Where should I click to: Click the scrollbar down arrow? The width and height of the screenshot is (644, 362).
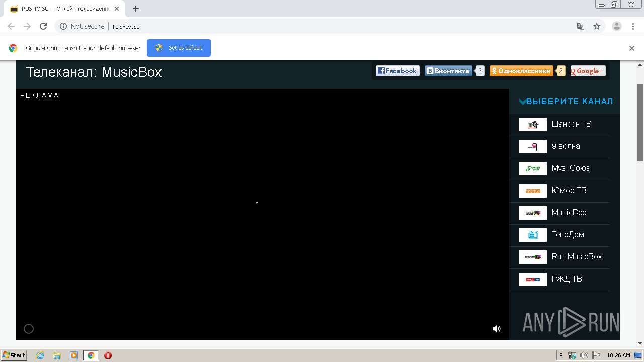(x=640, y=343)
